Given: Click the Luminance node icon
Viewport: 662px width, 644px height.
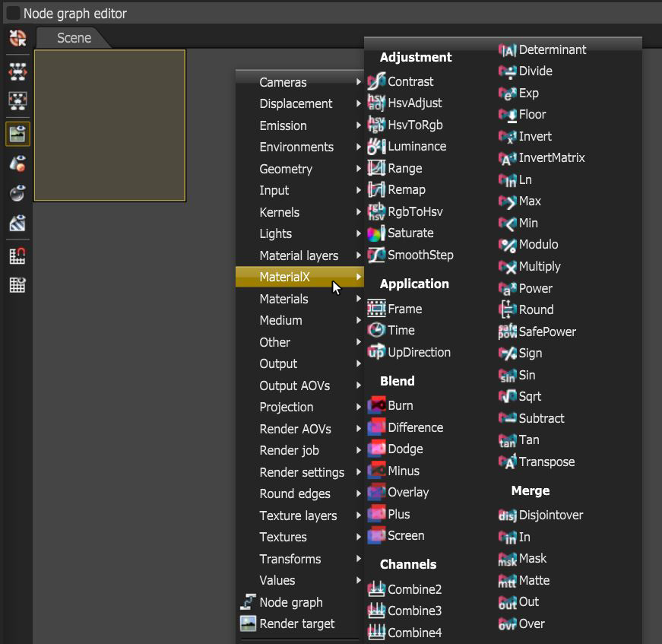Looking at the screenshot, I should coord(376,146).
